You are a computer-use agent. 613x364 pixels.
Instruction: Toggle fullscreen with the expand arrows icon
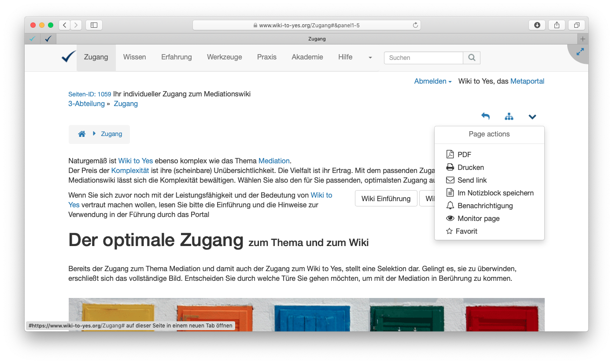580,52
